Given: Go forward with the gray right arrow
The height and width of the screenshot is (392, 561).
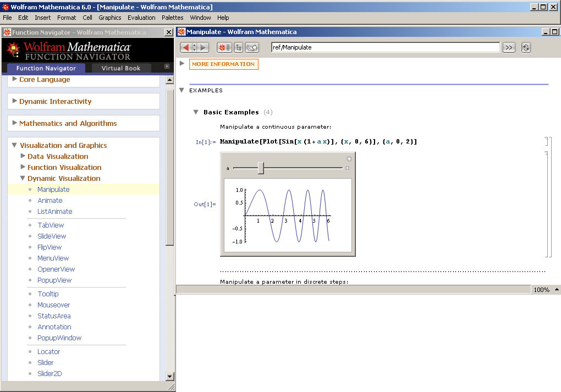Looking at the screenshot, I should tap(203, 47).
